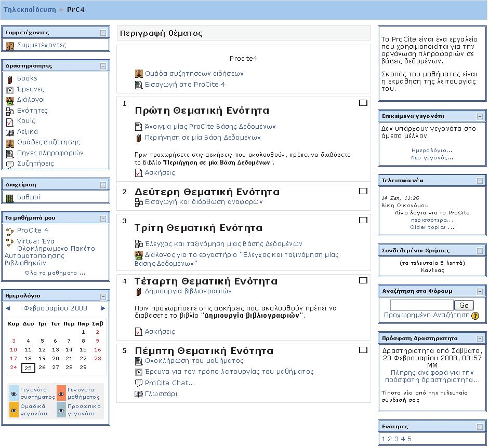Click the course icon beside ProCite 4
The width and height of the screenshot is (489, 448).
pyautogui.click(x=10, y=232)
